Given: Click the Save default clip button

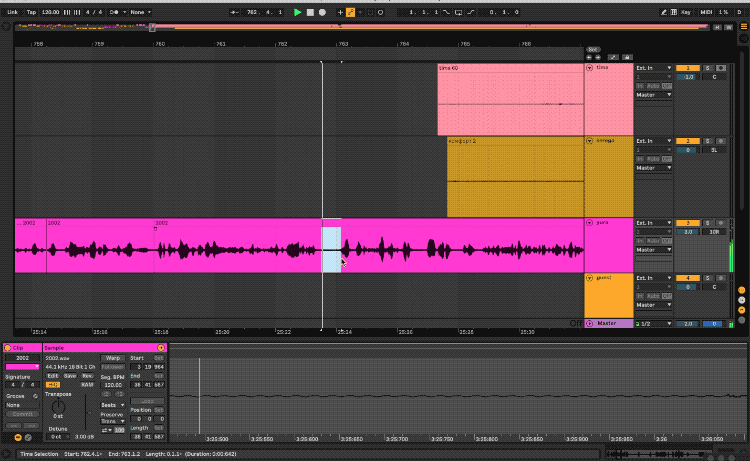Looking at the screenshot, I should point(70,376).
